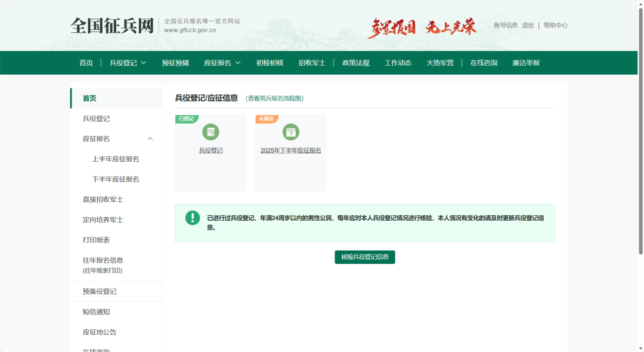Click the 2025年下半年应征报名 link text
Screen dimensions: 644x352
[x=291, y=151]
